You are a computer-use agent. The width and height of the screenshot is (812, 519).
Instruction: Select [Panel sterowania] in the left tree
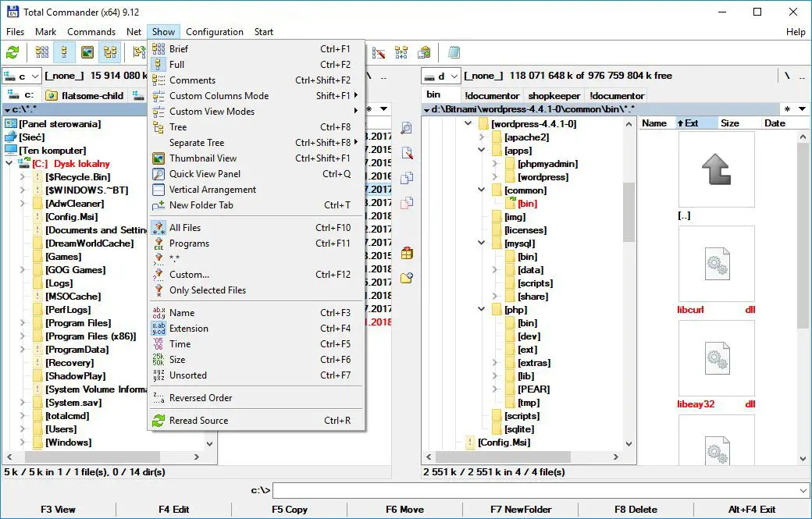(x=59, y=124)
